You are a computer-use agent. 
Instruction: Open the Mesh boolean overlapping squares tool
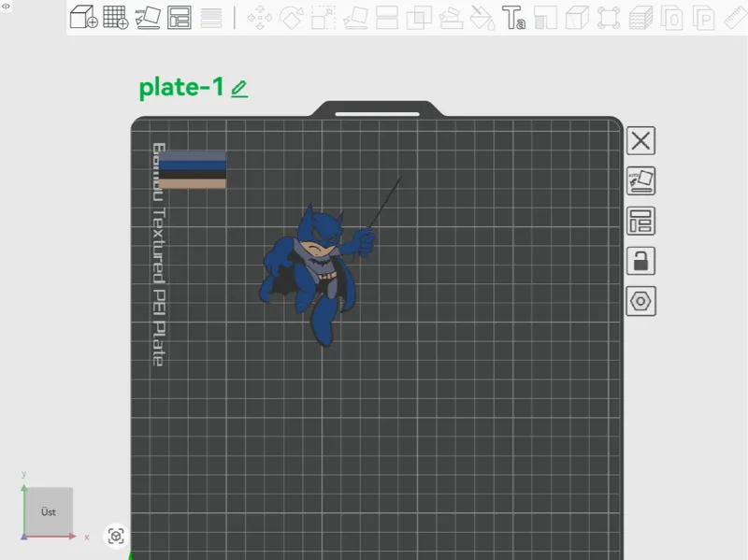(419, 18)
